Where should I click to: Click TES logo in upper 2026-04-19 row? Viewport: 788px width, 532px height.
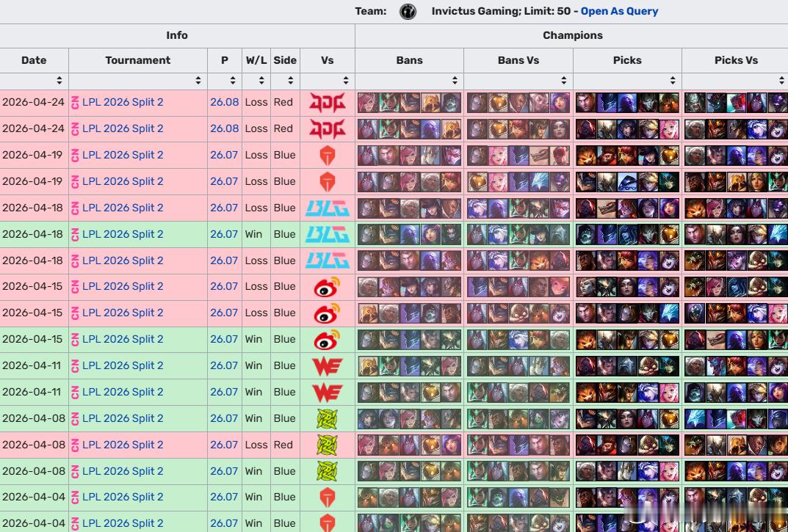tap(327, 156)
